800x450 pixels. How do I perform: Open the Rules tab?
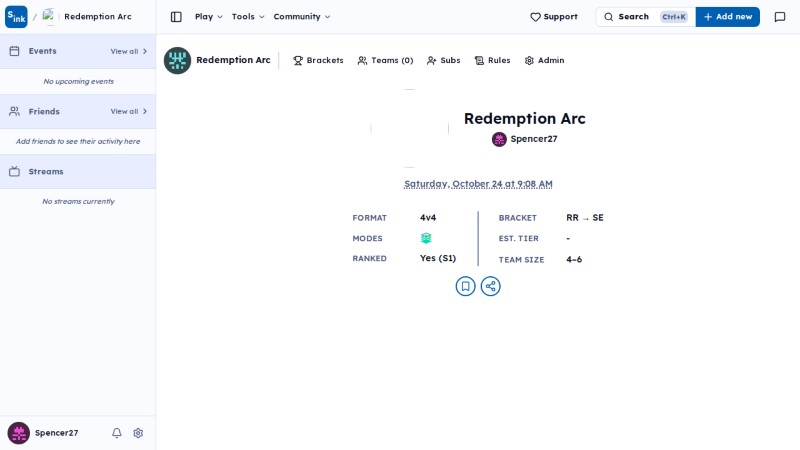(x=492, y=60)
